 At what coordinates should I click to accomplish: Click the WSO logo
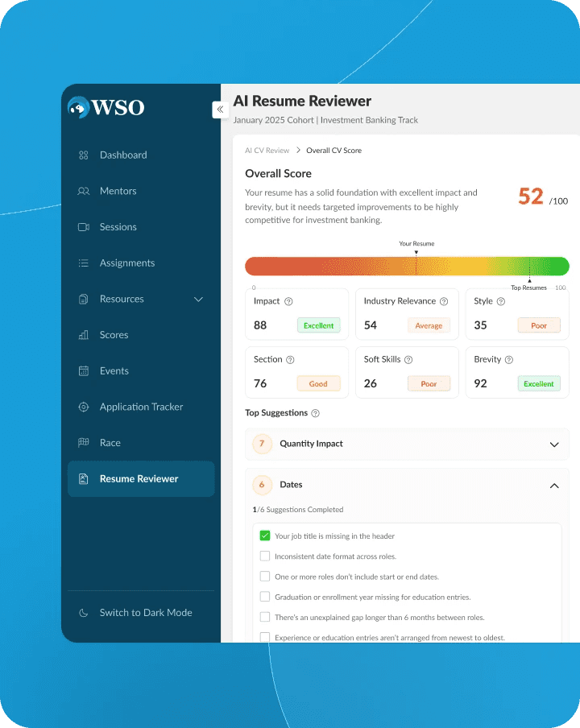(106, 107)
